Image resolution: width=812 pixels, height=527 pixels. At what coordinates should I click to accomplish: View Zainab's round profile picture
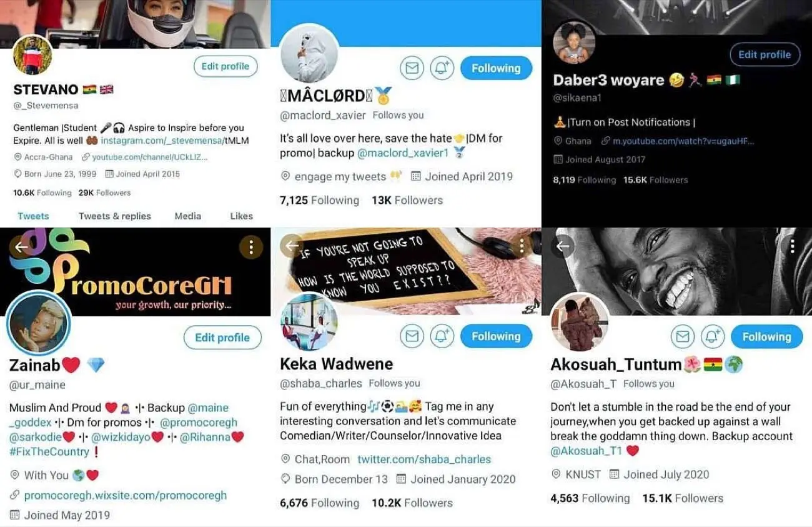click(39, 324)
